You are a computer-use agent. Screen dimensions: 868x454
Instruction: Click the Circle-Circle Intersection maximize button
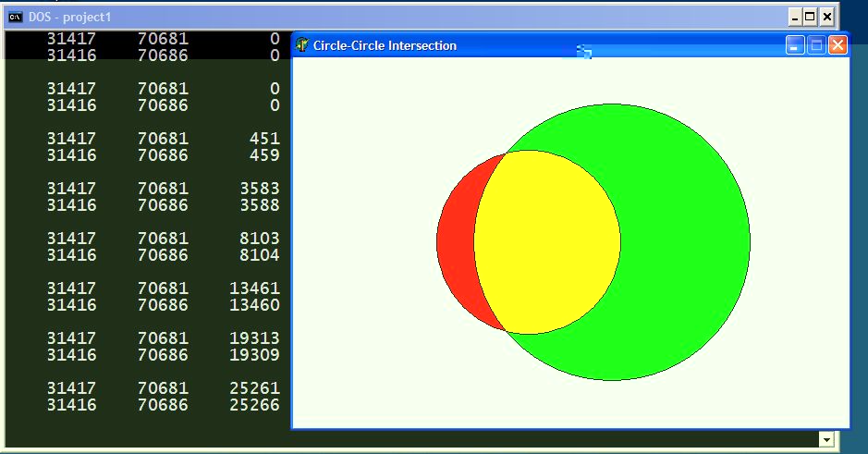click(x=816, y=45)
